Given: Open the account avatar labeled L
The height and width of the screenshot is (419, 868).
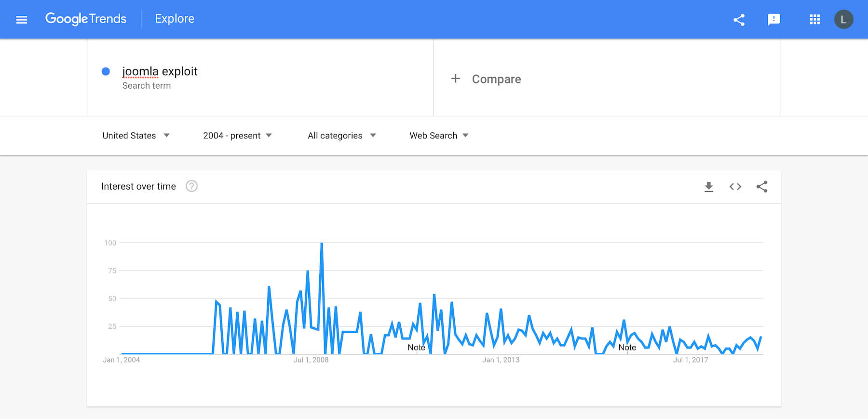Looking at the screenshot, I should 843,19.
